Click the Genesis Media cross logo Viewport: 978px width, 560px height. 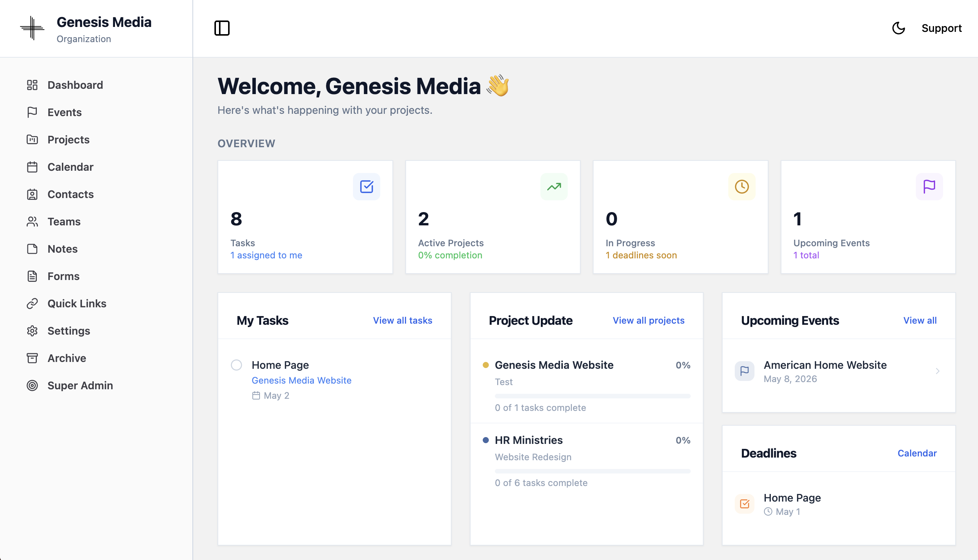tap(32, 28)
